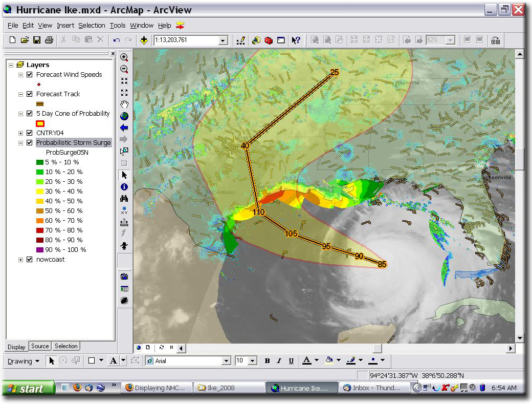The image size is (532, 404).
Task: Open the Selection menu
Action: pos(92,26)
